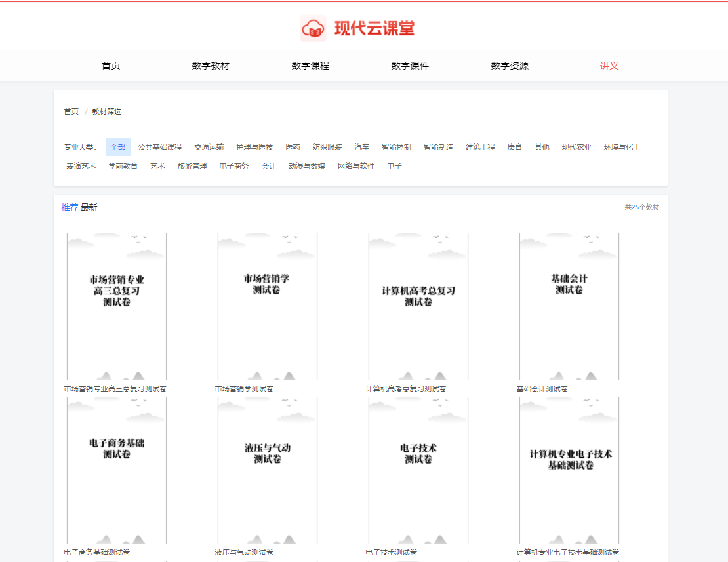Open the 计算机专业电子技术基础测试卷 cover
Screen dimensions: 728x562
(x=569, y=470)
